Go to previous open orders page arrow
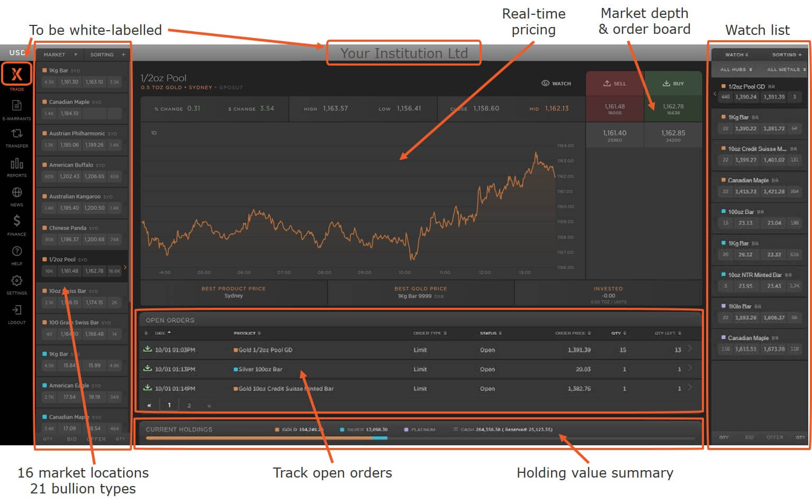The width and height of the screenshot is (812, 504). (x=149, y=406)
